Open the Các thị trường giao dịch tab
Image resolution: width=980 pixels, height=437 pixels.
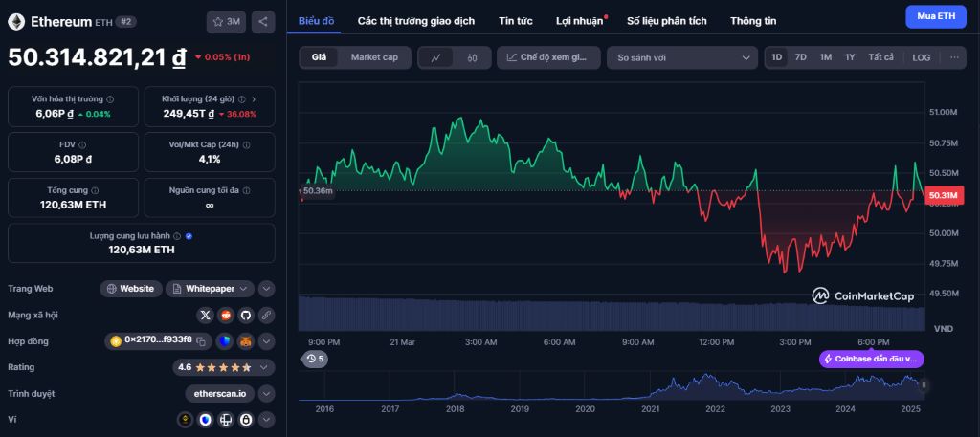(416, 21)
